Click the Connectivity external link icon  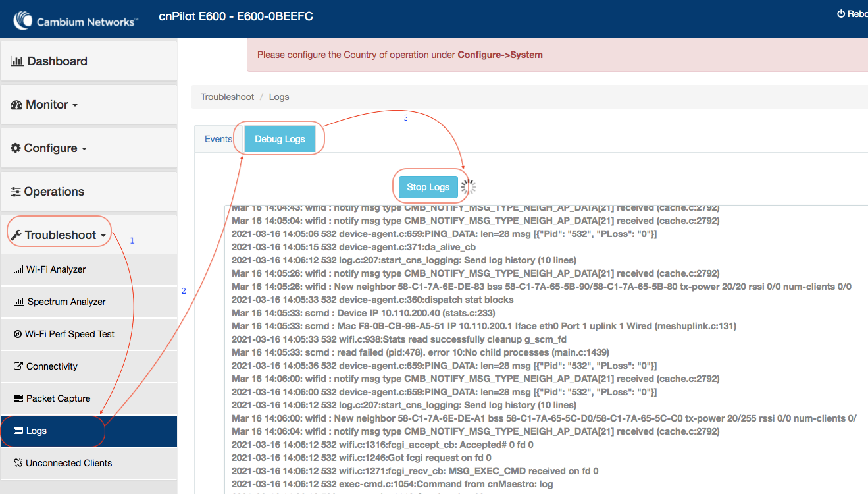(18, 366)
